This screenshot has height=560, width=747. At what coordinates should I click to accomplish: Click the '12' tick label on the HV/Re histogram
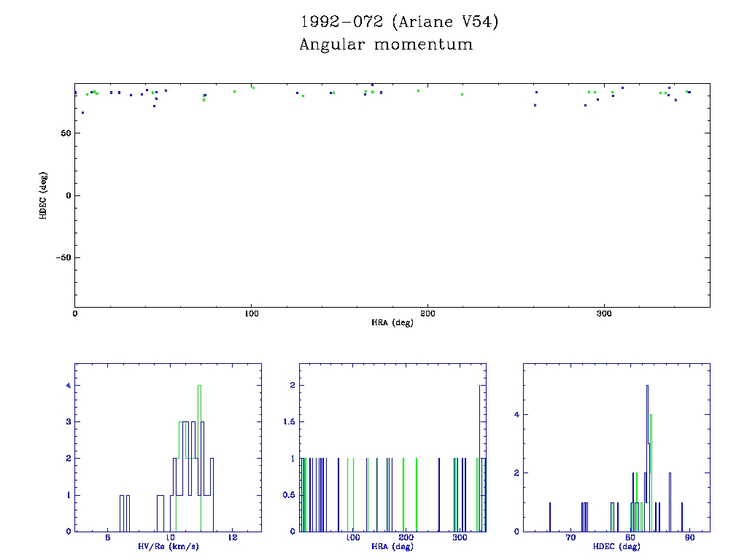point(233,537)
